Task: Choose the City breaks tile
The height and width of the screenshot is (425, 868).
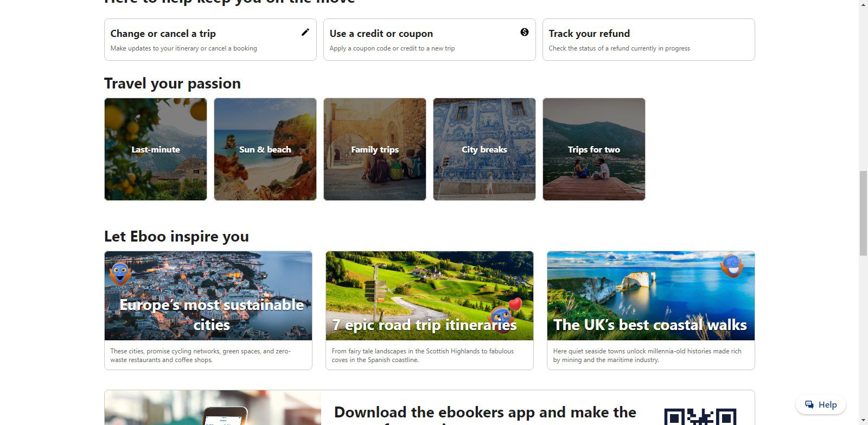Action: point(484,149)
